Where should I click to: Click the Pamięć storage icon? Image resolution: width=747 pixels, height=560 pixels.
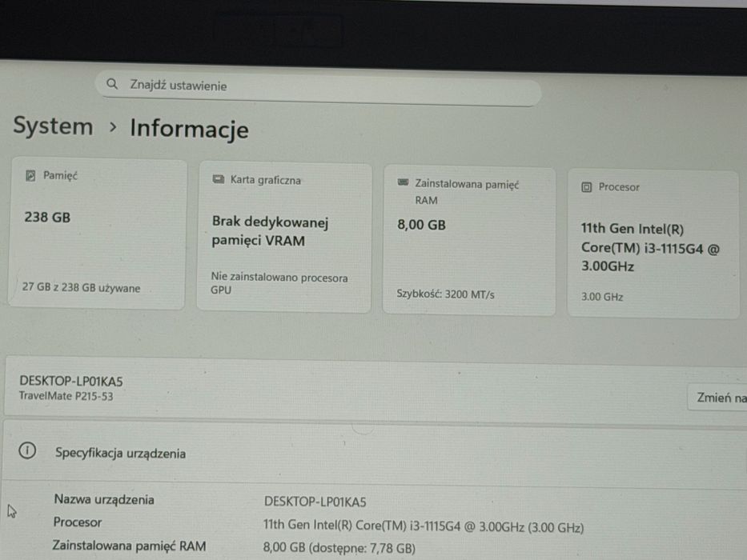pyautogui.click(x=30, y=176)
